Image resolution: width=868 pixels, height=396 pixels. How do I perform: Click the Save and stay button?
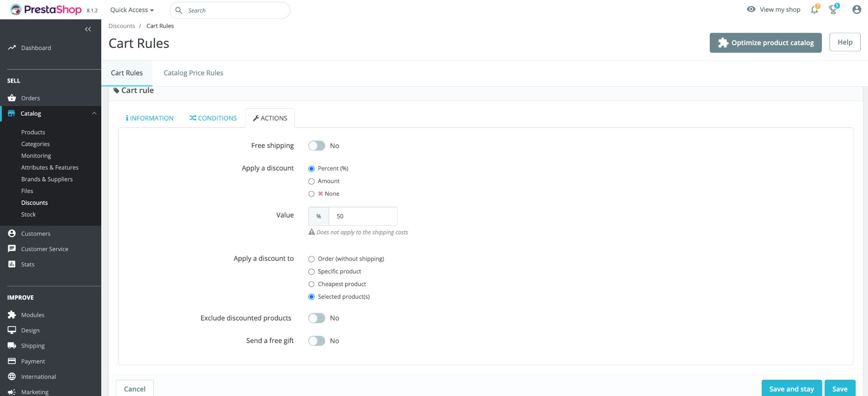point(792,389)
